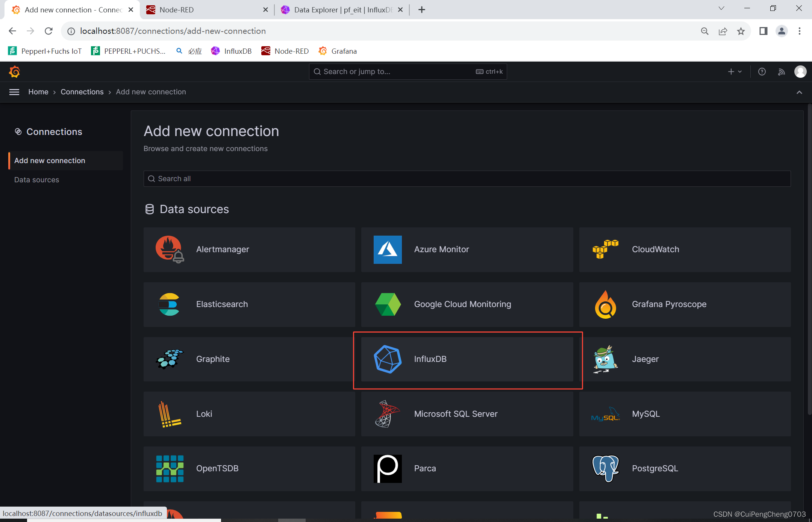The image size is (812, 522).
Task: Select the MySQL card label
Action: click(646, 414)
